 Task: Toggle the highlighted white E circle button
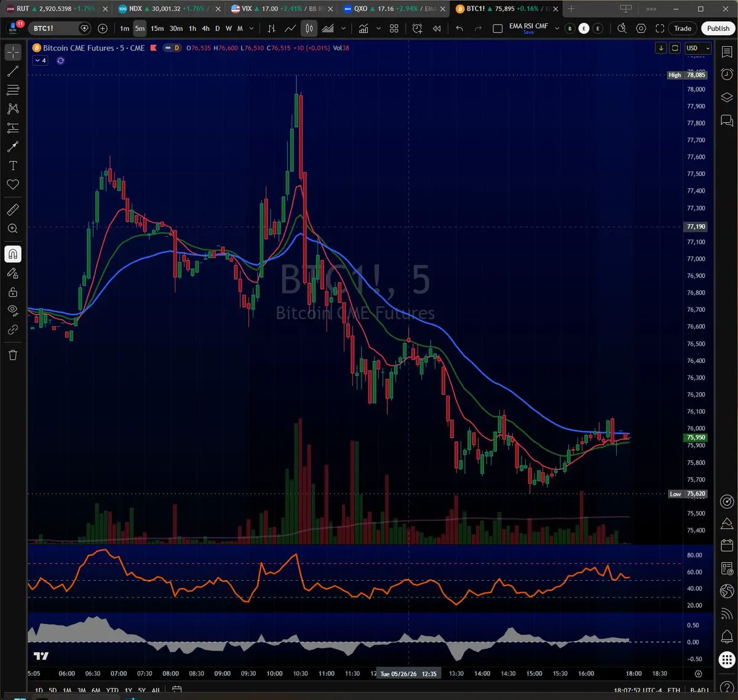pyautogui.click(x=584, y=28)
